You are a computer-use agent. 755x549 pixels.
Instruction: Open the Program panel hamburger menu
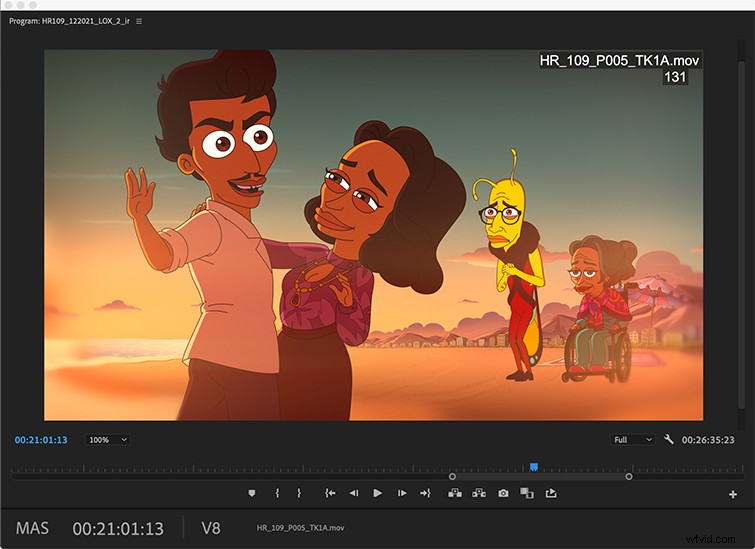(139, 21)
